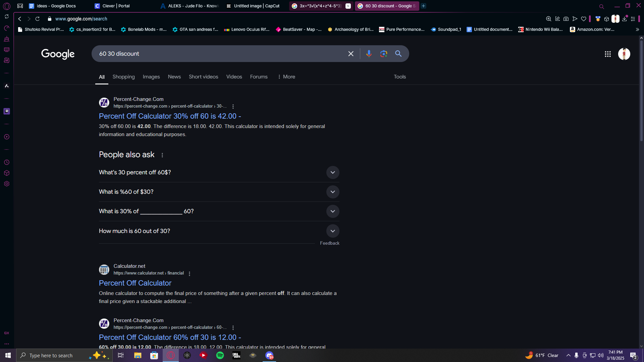This screenshot has width=644, height=362.
Task: Clear the search query with the X
Action: pos(351,54)
